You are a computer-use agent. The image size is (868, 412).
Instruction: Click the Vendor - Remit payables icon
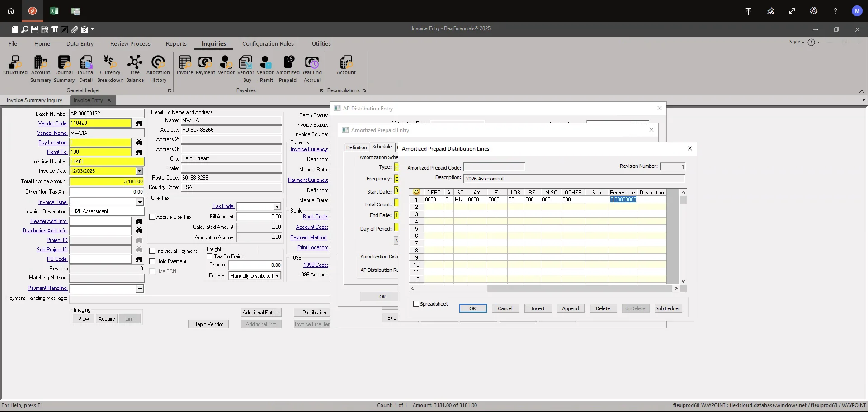tap(265, 63)
